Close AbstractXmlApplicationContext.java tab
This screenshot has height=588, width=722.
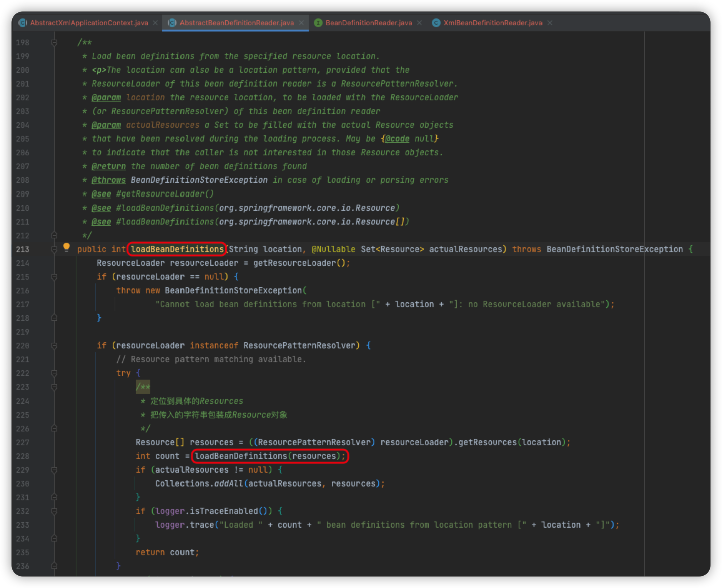(155, 23)
